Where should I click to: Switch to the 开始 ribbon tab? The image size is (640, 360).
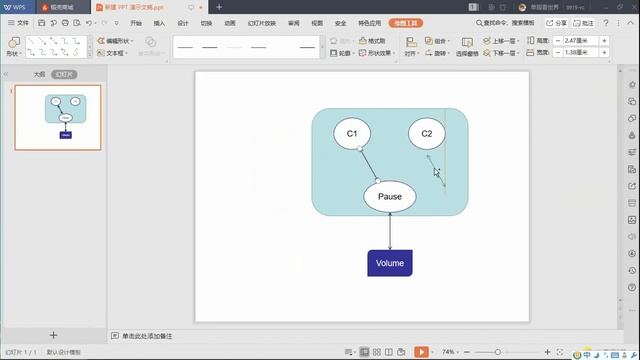[x=136, y=23]
